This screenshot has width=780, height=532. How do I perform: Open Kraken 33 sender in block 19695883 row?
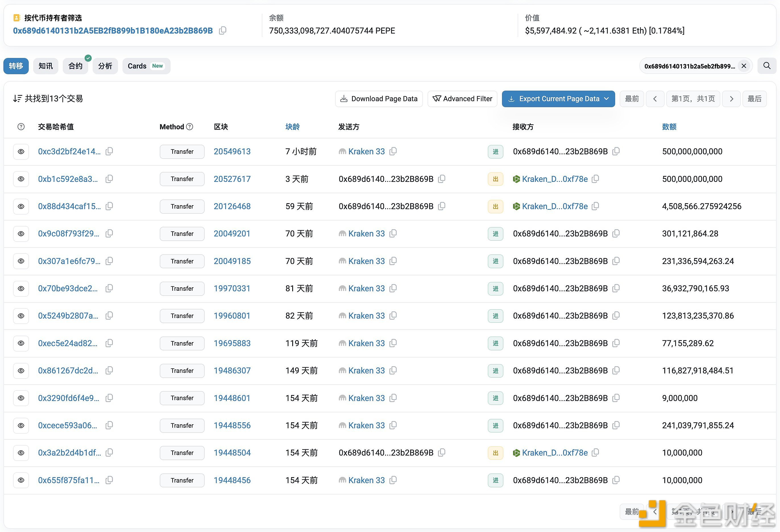tap(366, 343)
